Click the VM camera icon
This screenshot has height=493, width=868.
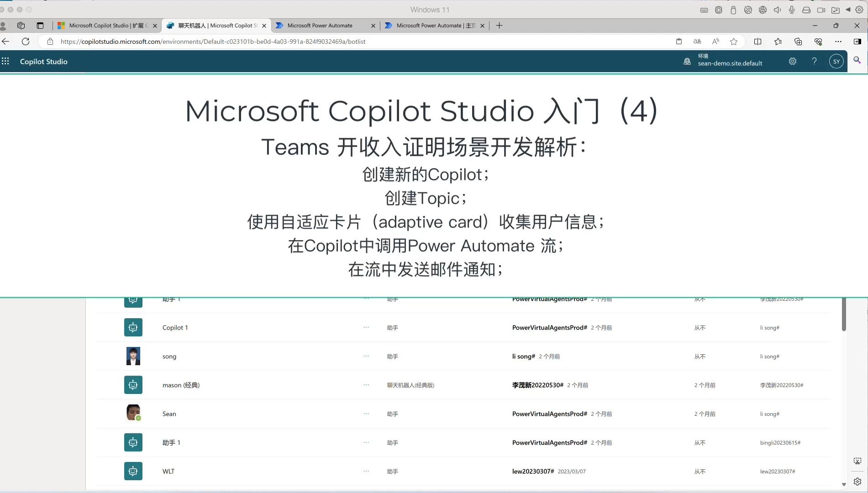821,10
